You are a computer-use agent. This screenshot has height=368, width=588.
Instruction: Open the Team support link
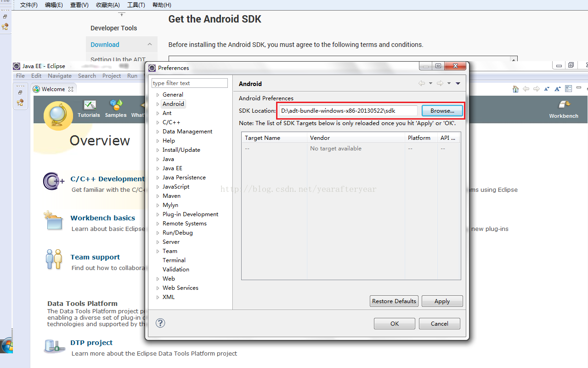(x=95, y=257)
